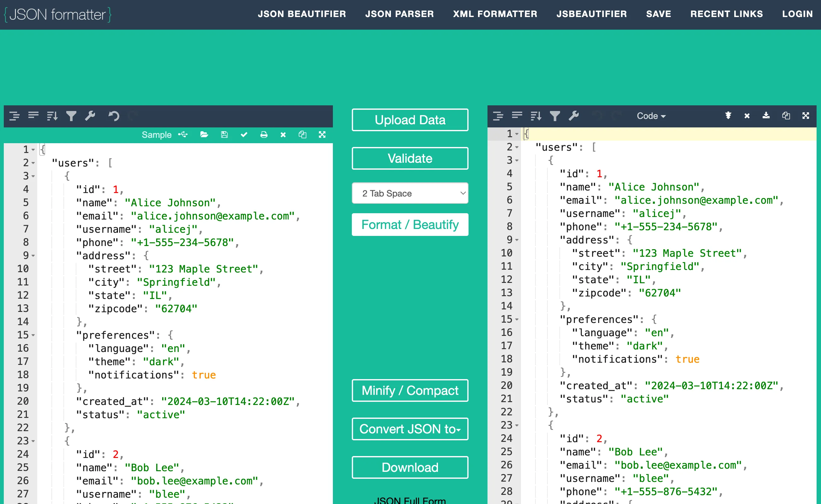Click the Minify / Compact button
This screenshot has width=821, height=504.
point(410,390)
